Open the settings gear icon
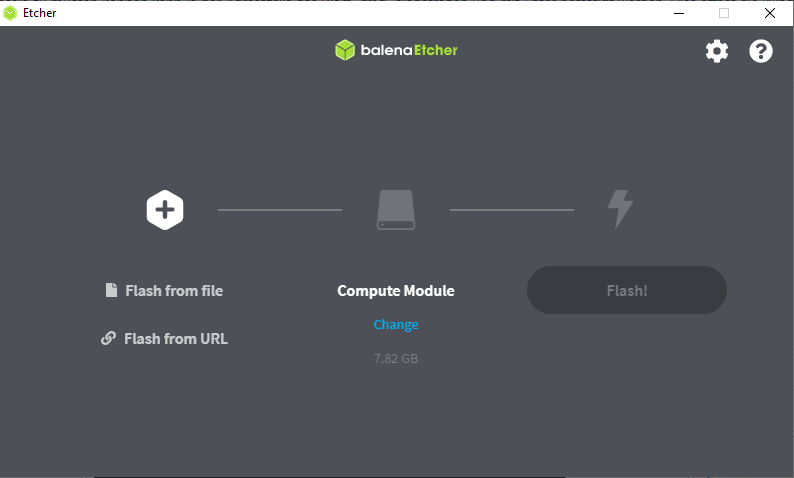This screenshot has width=794, height=478. (x=717, y=51)
